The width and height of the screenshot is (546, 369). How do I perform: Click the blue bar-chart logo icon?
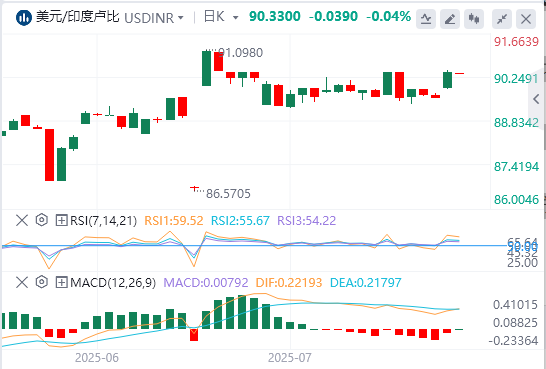tap(24, 17)
